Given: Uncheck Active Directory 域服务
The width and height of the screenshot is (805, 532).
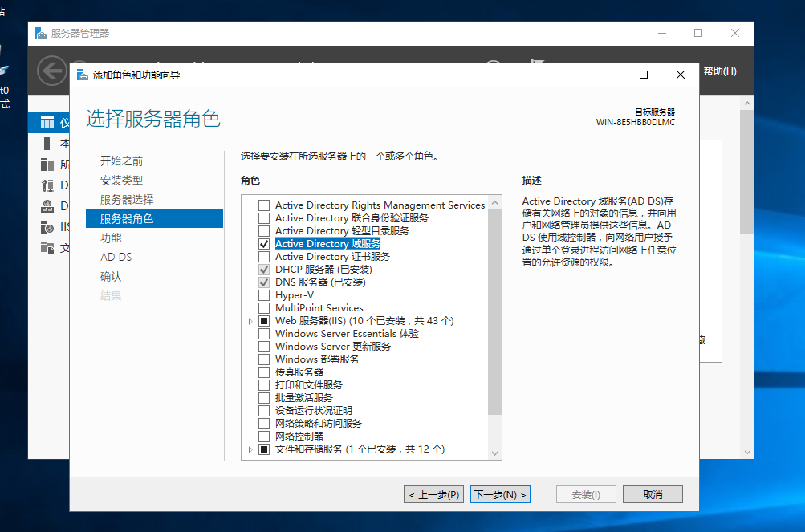Looking at the screenshot, I should tap(263, 243).
